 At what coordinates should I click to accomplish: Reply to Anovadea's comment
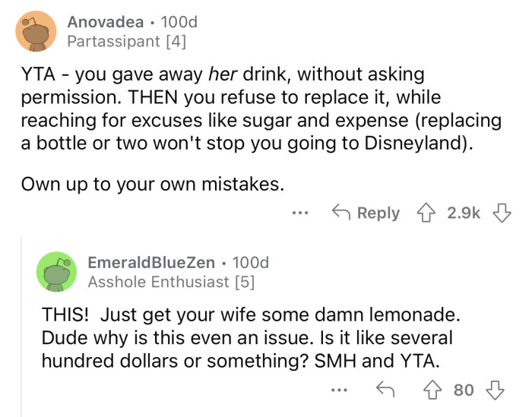tap(368, 213)
